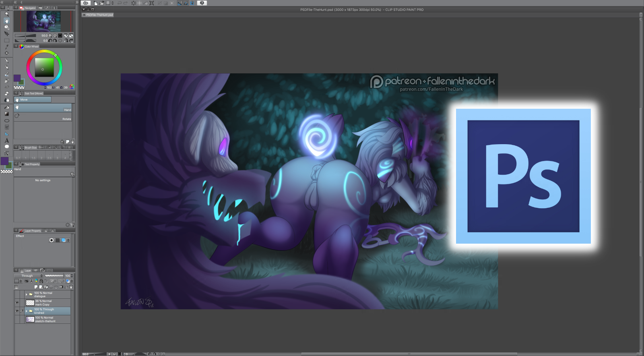This screenshot has height=356, width=644.
Task: Select the Ruler tool
Action: pos(6,134)
